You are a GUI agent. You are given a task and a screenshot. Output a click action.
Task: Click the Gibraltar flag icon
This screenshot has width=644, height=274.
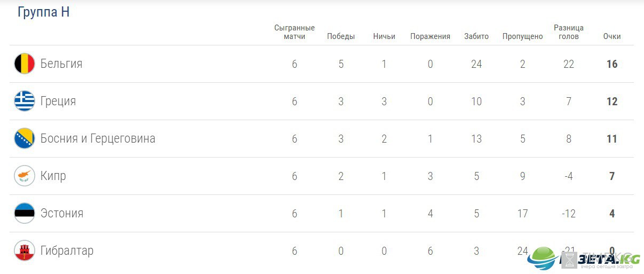(25, 251)
